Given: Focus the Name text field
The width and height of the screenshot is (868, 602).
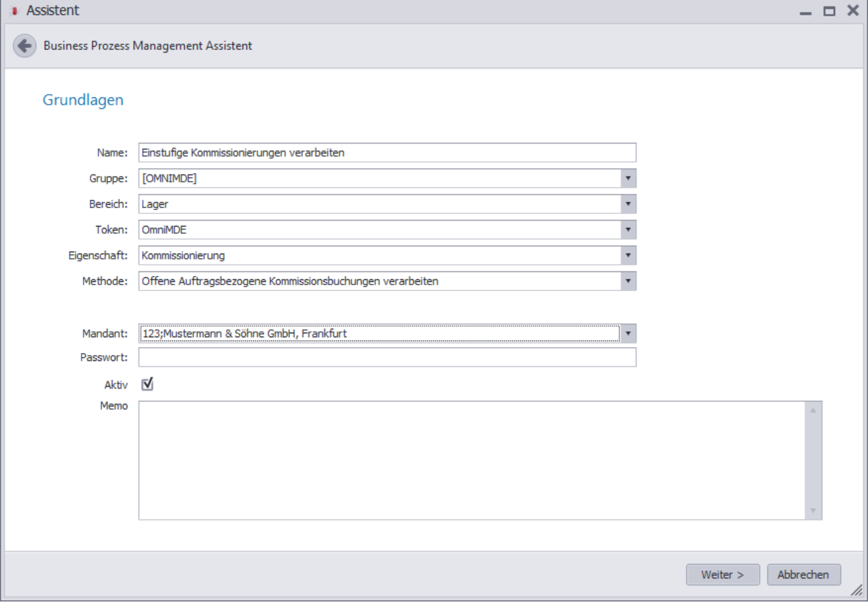Looking at the screenshot, I should point(388,153).
